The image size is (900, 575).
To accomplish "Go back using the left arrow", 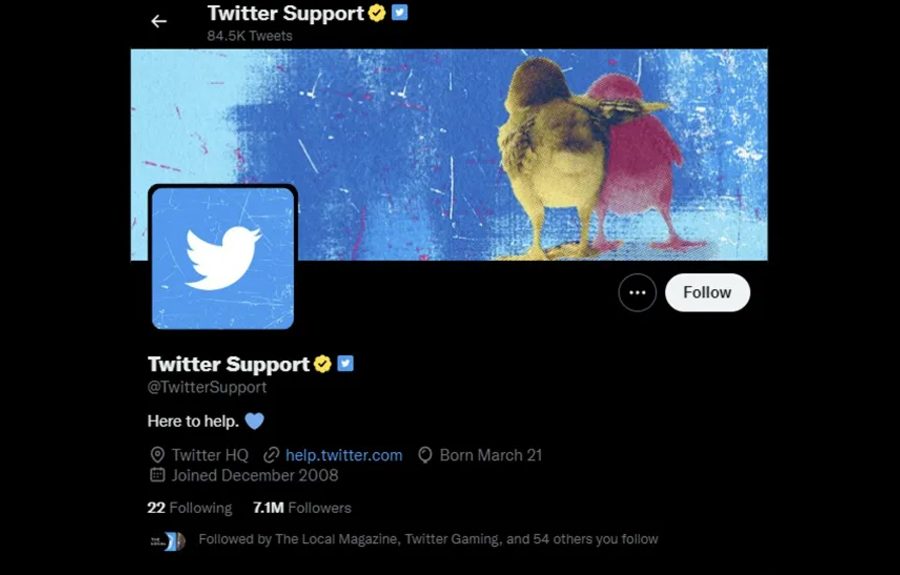I will [x=158, y=21].
